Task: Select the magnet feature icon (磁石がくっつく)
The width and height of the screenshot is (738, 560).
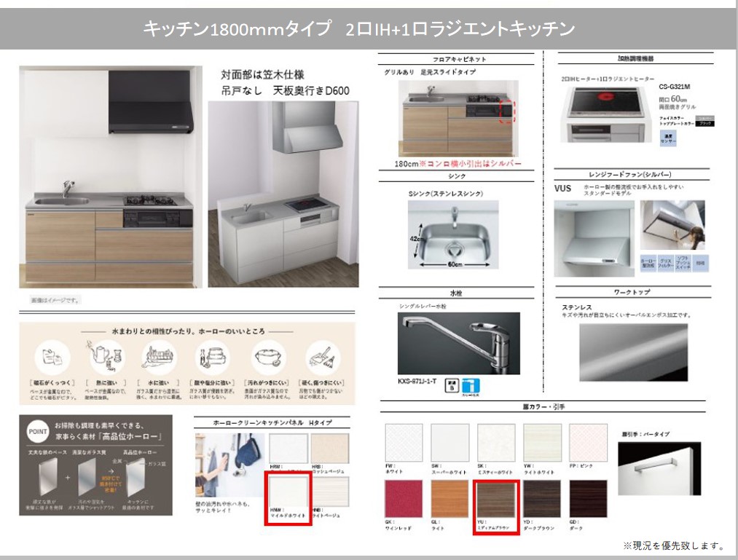Action: pos(52,358)
